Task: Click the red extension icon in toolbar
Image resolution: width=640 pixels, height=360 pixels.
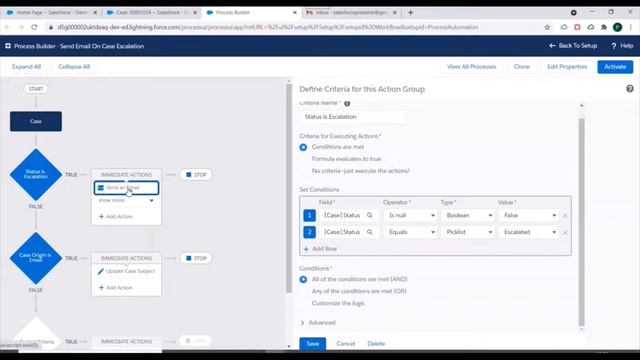Action: coord(577,27)
